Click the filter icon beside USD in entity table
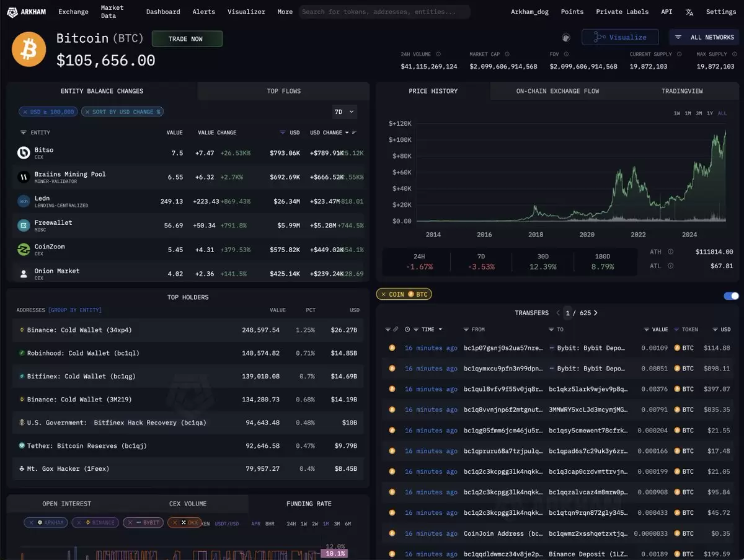This screenshot has width=744, height=560. [x=283, y=133]
